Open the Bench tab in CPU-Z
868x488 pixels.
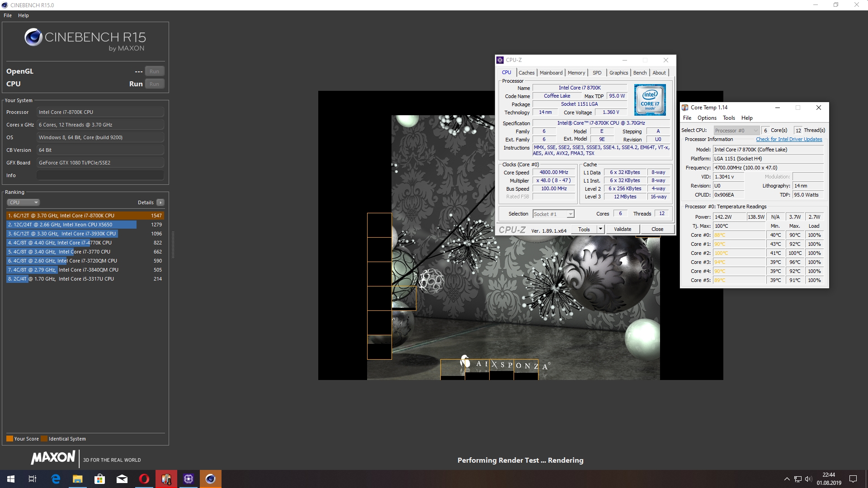pyautogui.click(x=640, y=73)
